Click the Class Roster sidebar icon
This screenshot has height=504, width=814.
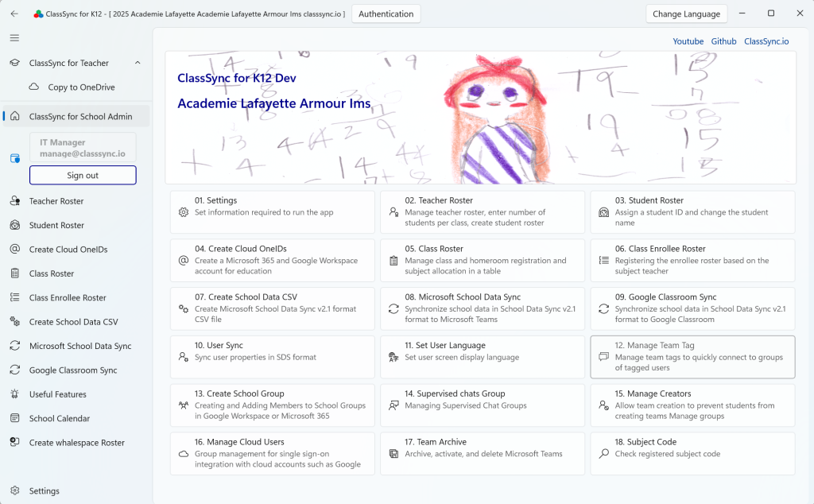[15, 273]
